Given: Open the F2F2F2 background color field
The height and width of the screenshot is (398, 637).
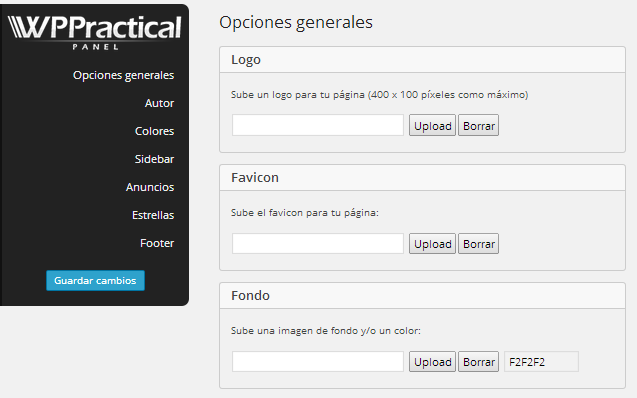Looking at the screenshot, I should tap(541, 361).
